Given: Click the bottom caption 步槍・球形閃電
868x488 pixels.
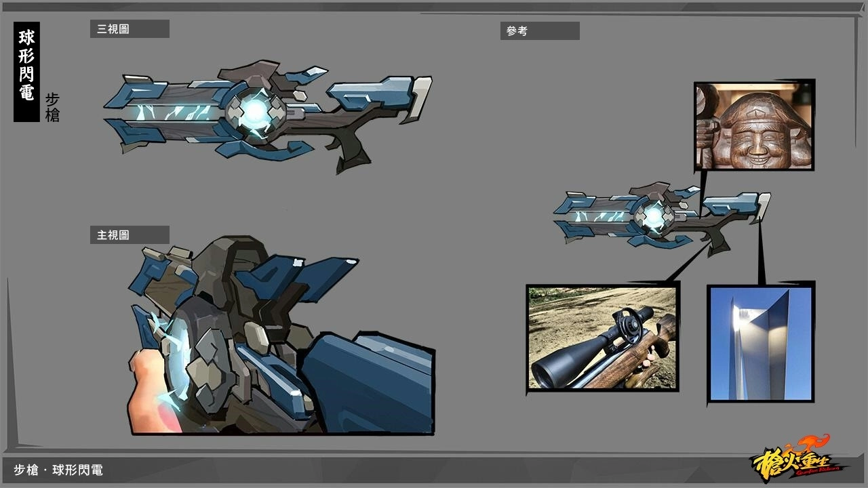Looking at the screenshot, I should pos(58,470).
